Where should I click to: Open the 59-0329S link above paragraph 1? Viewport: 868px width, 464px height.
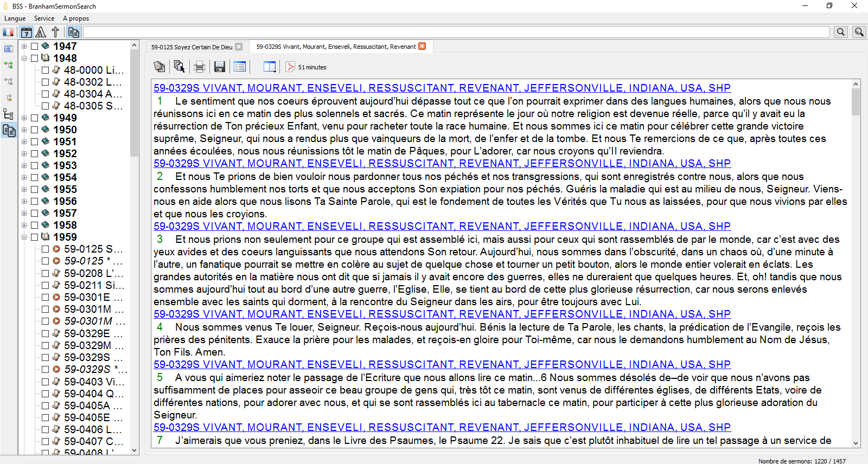tap(442, 88)
